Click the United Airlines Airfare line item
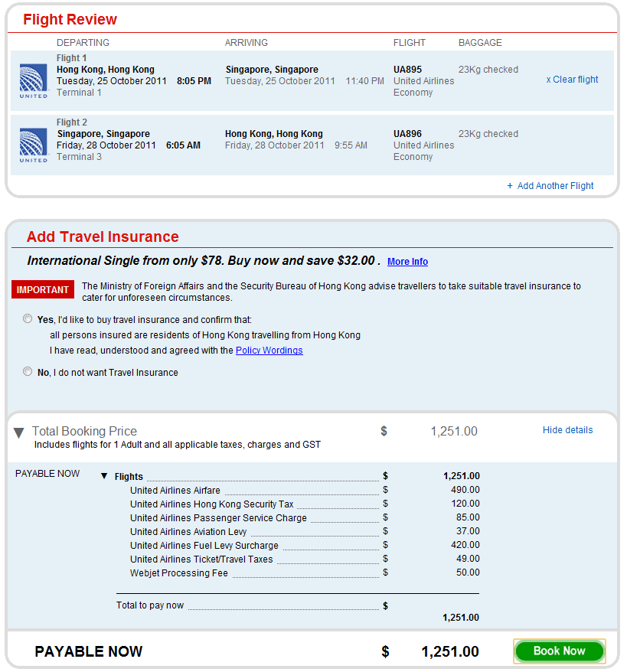Viewport: 627px width, 672px height. 175,491
